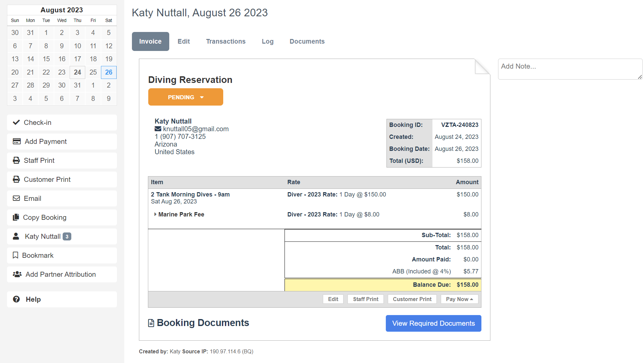Select the Copy Booking pages icon

(16, 217)
